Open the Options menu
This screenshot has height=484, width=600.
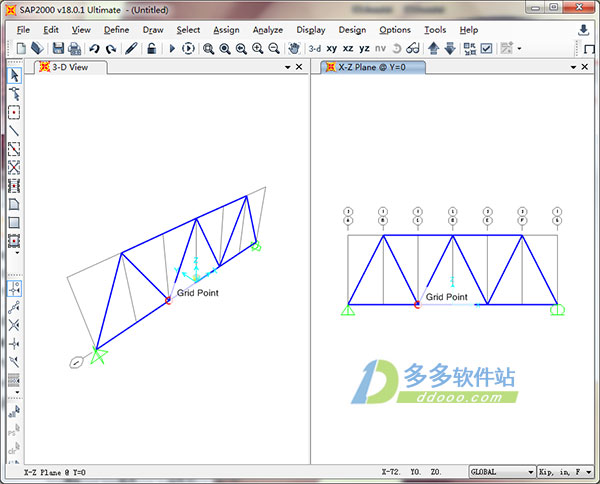tap(395, 30)
